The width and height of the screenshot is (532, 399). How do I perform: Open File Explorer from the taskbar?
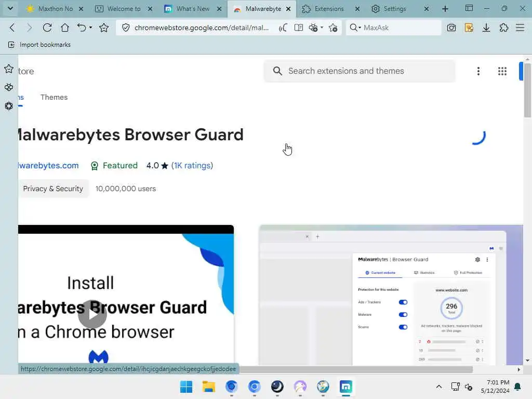209,387
